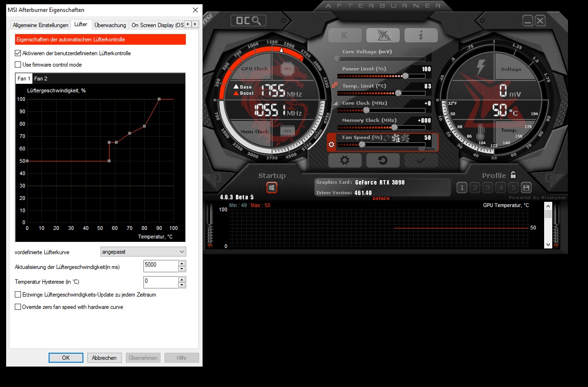588x387 pixels.
Task: Switch to the Fan 2 curve tab
Action: click(41, 79)
